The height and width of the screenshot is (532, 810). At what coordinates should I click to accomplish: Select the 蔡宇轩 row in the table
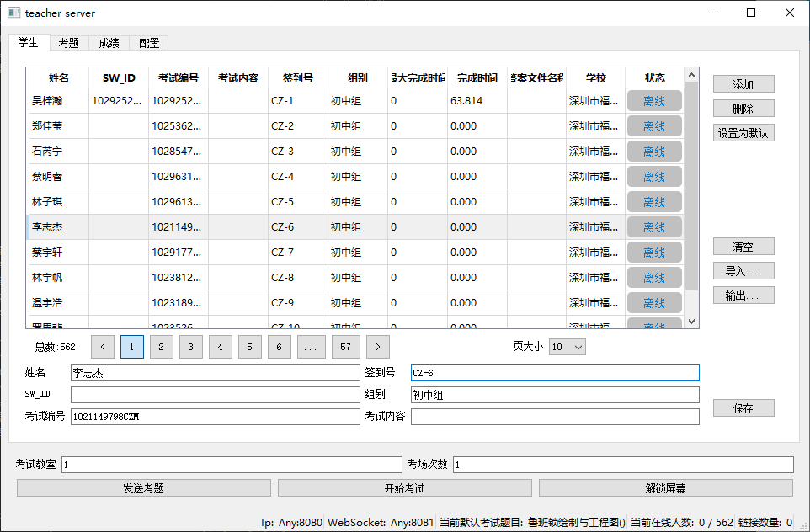59,253
